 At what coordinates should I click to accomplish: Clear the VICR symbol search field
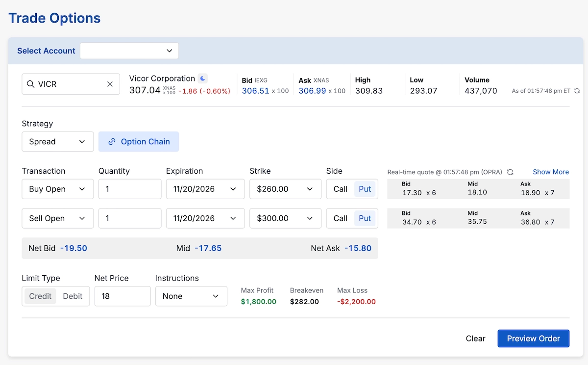point(110,84)
